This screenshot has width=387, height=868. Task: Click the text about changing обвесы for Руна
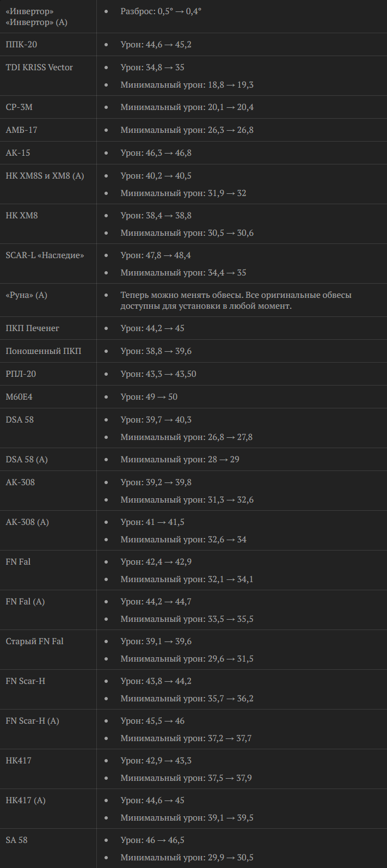236,301
